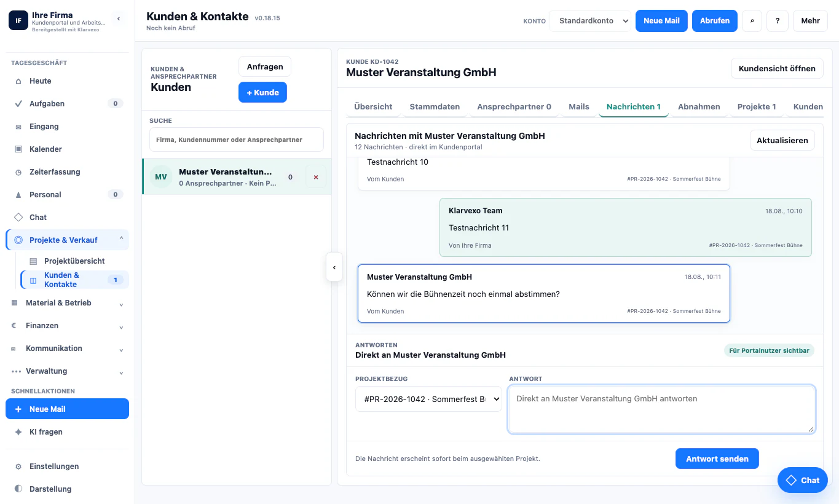Expand the Verwaltung section
This screenshot has width=839, height=504.
click(x=121, y=372)
